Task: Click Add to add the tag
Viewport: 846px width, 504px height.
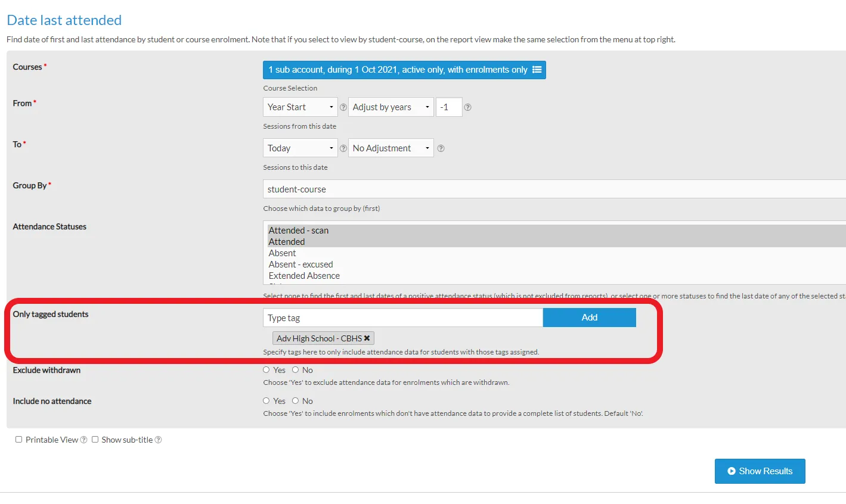Action: [x=590, y=318]
